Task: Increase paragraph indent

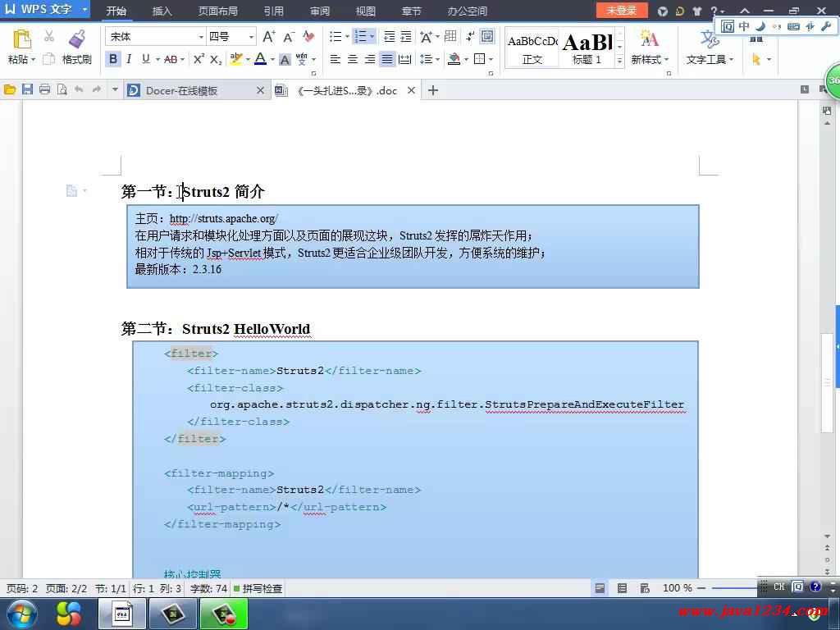Action: tap(407, 36)
